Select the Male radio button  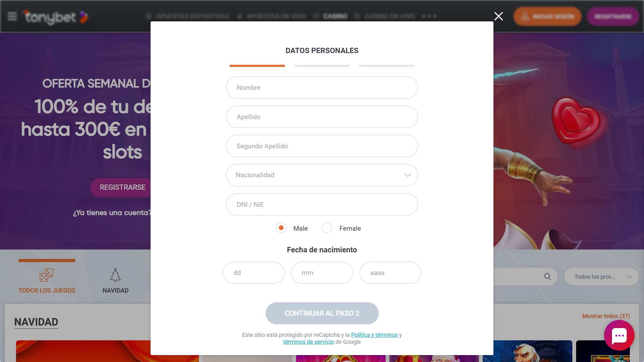point(281,228)
